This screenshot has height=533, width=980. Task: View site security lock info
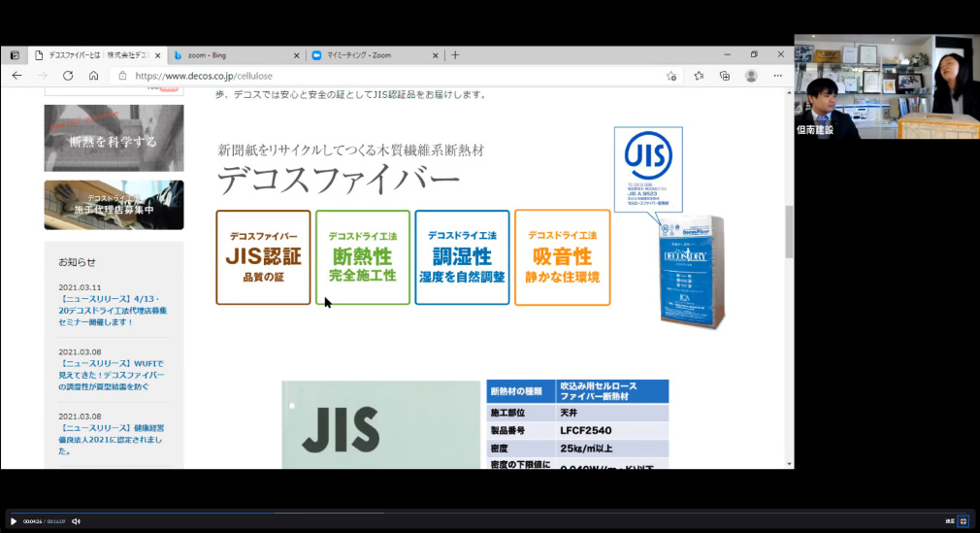[x=122, y=76]
